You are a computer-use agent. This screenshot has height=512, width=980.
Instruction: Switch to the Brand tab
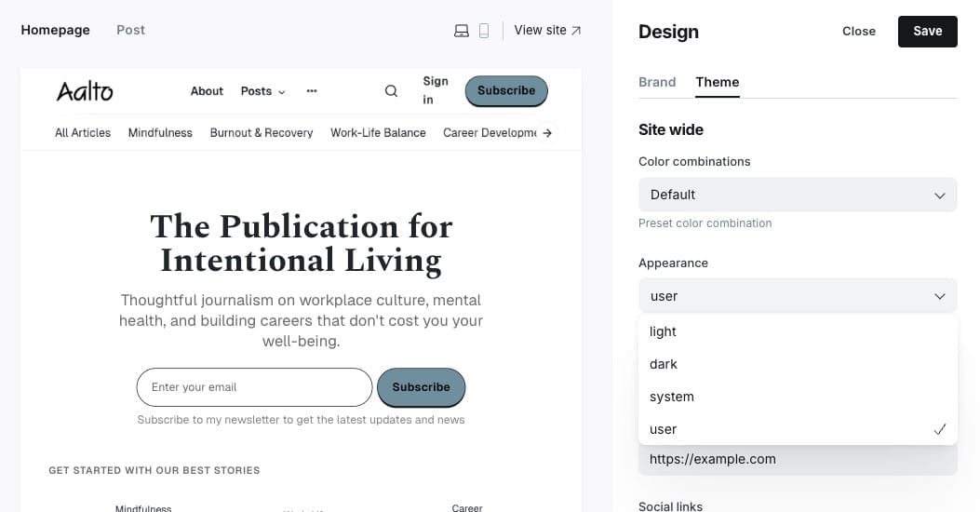click(x=657, y=82)
